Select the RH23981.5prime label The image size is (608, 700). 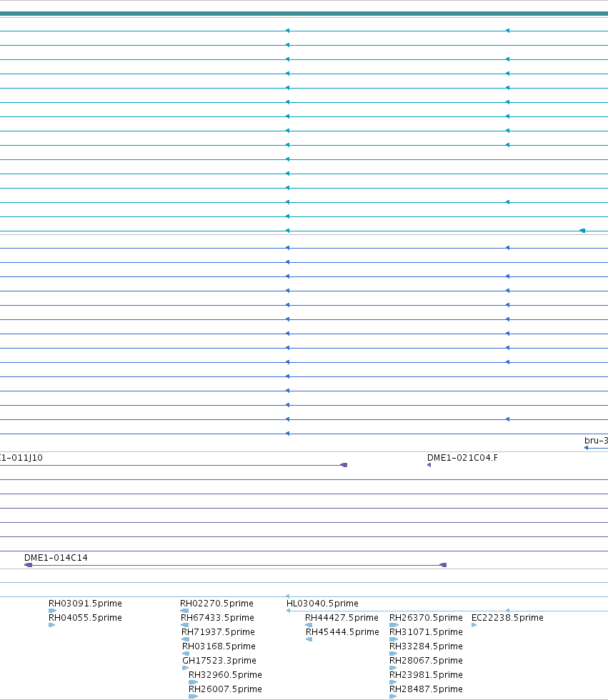(x=426, y=675)
